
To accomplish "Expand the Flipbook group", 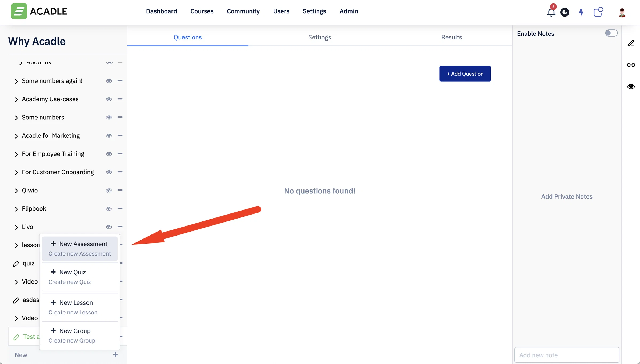I will (16, 209).
